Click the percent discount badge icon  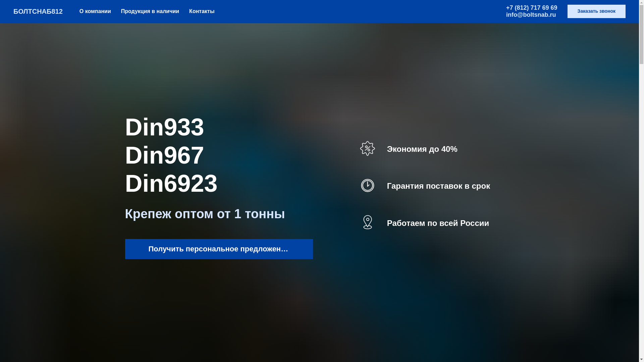[368, 148]
